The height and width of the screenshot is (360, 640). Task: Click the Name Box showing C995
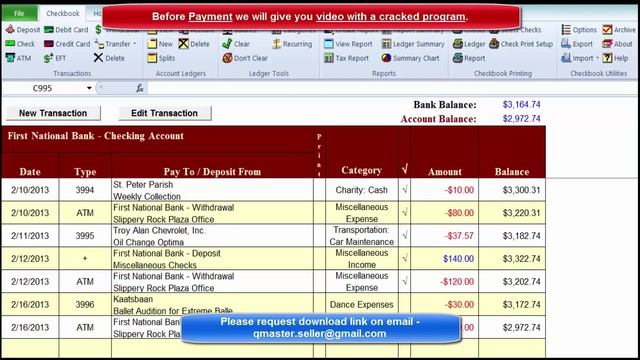[43, 88]
